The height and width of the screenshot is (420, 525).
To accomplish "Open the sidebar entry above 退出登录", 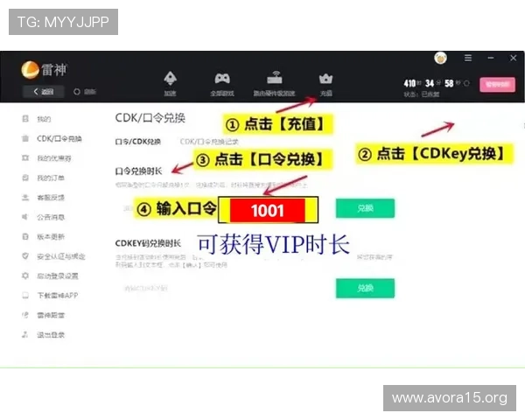I will tap(43, 315).
